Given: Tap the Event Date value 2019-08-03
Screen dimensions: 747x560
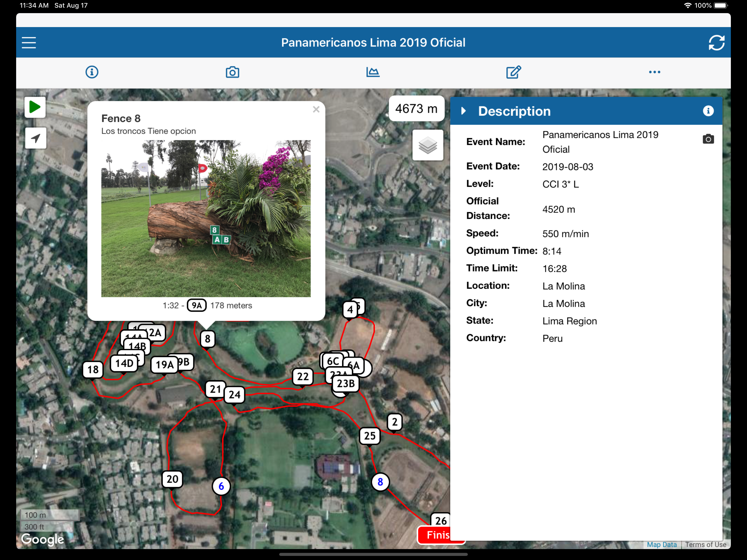Looking at the screenshot, I should tap(568, 167).
